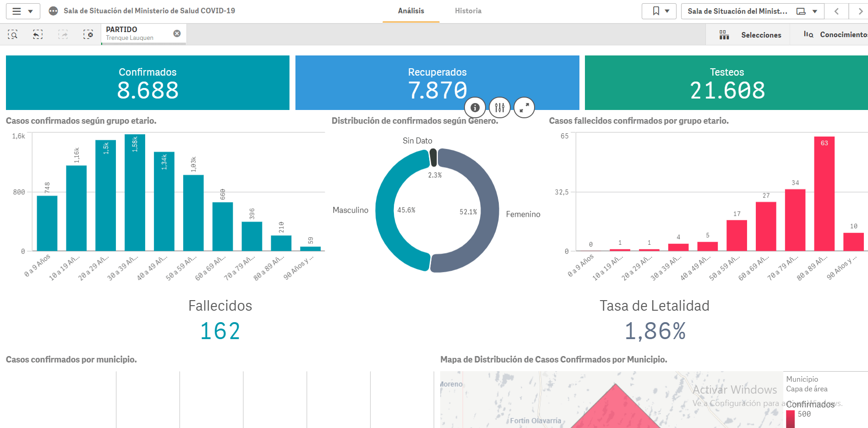Image resolution: width=868 pixels, height=428 pixels.
Task: Click the app overview ellipsis icon
Action: (x=54, y=11)
